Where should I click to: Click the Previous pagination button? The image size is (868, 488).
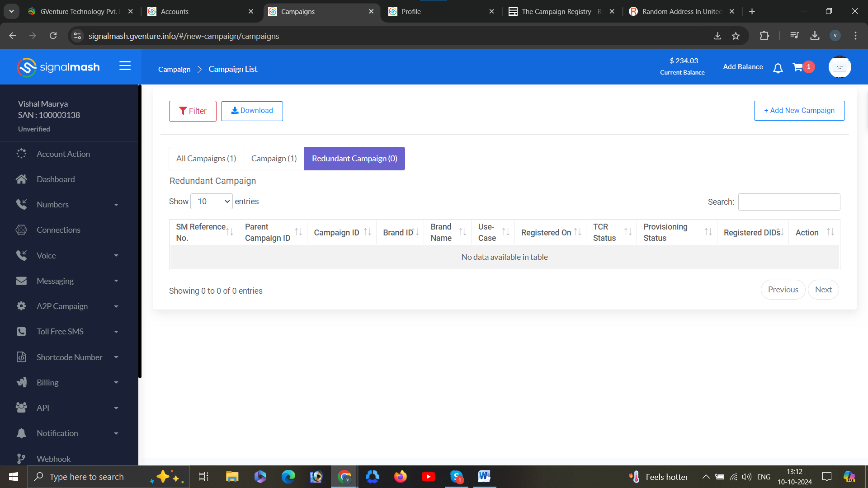point(783,290)
